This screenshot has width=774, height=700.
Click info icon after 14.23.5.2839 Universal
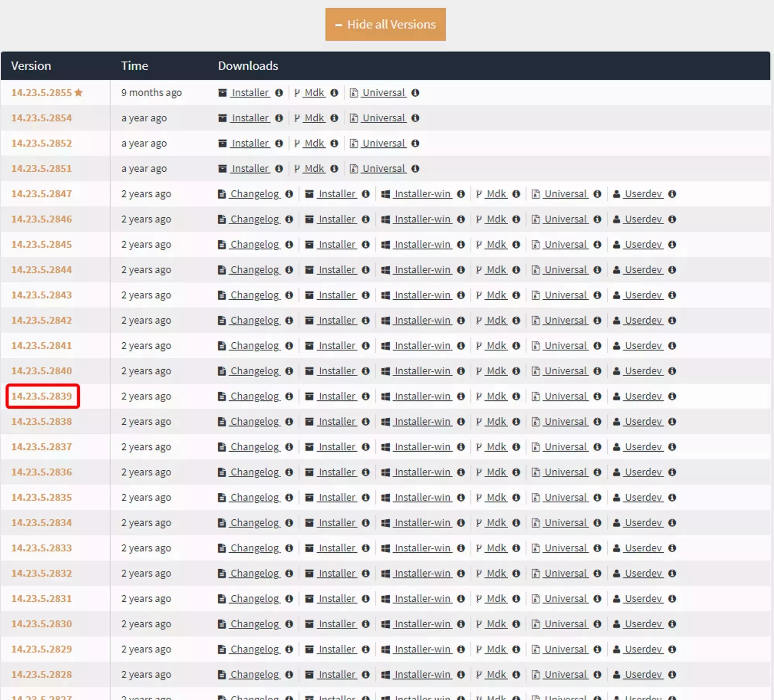(x=597, y=396)
